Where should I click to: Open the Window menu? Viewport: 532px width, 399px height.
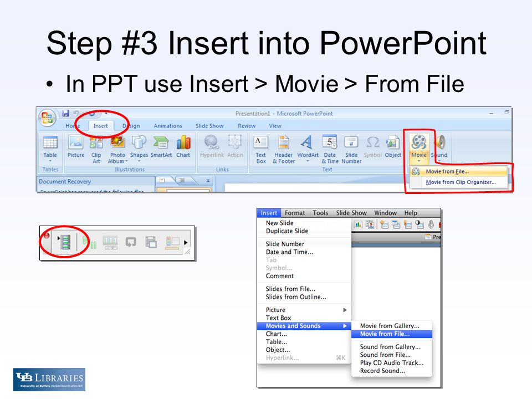(386, 213)
